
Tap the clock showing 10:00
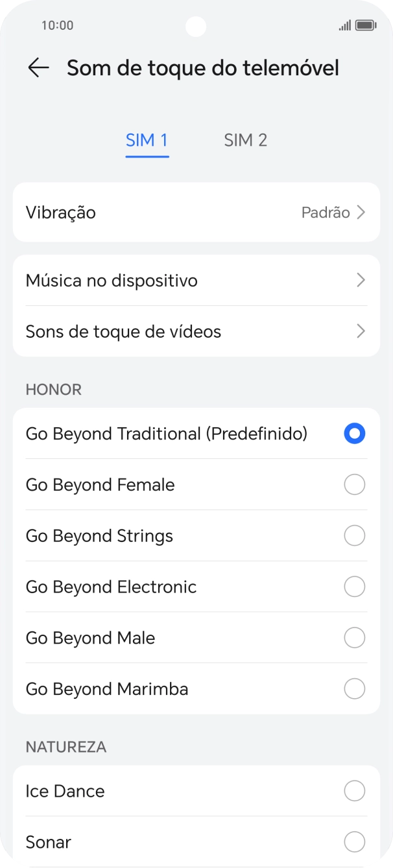click(50, 26)
